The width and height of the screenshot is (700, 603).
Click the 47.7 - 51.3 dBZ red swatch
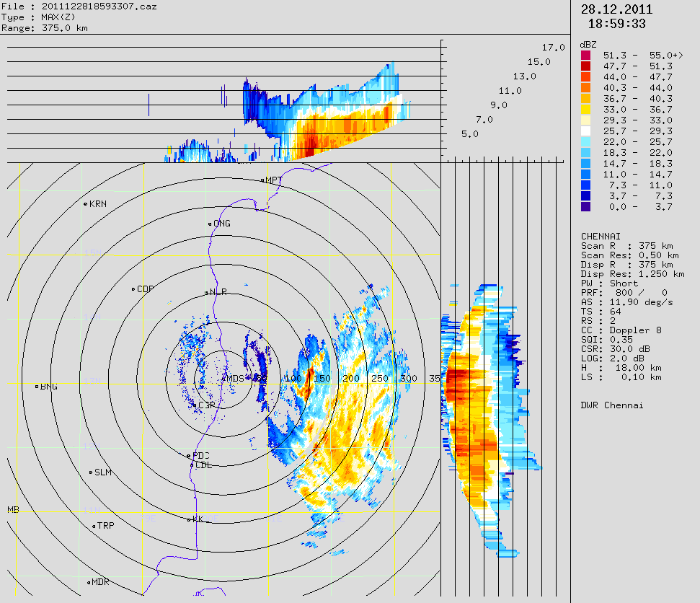pos(585,66)
